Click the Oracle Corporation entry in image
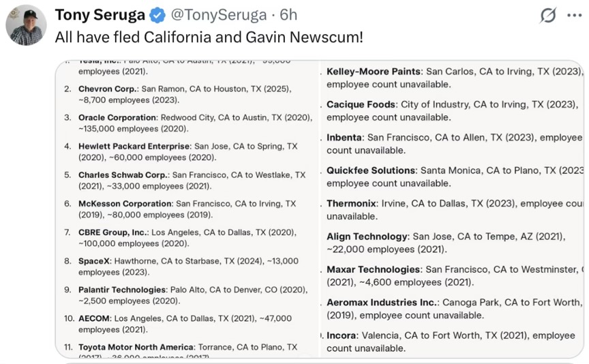The height and width of the screenshot is (364, 589). 188,123
